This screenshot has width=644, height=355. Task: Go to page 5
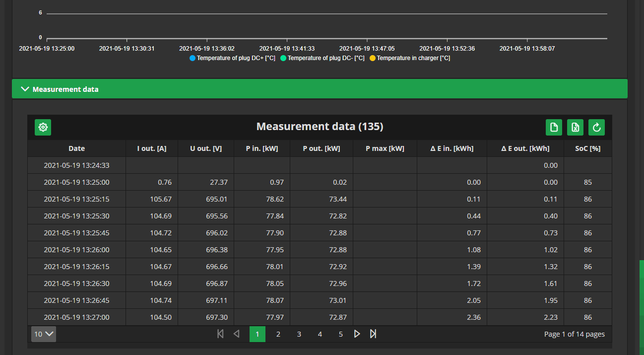click(341, 334)
